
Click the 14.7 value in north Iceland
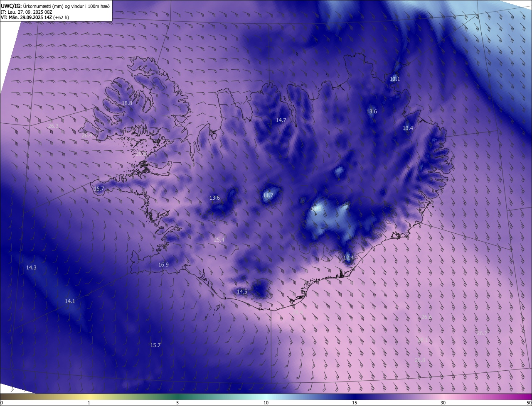click(x=281, y=120)
